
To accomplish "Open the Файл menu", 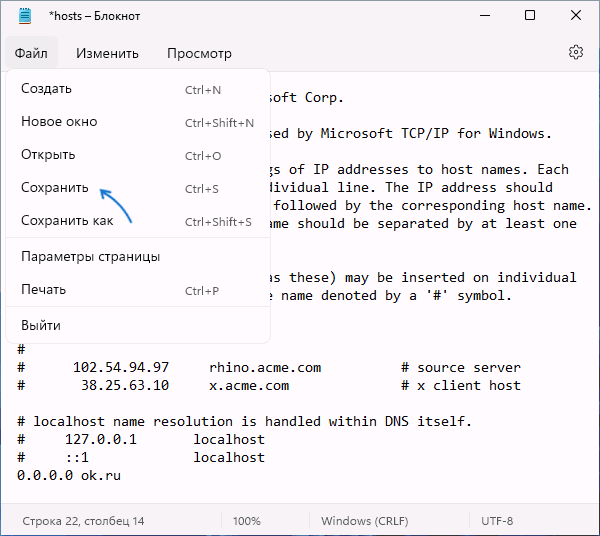I will pos(31,53).
